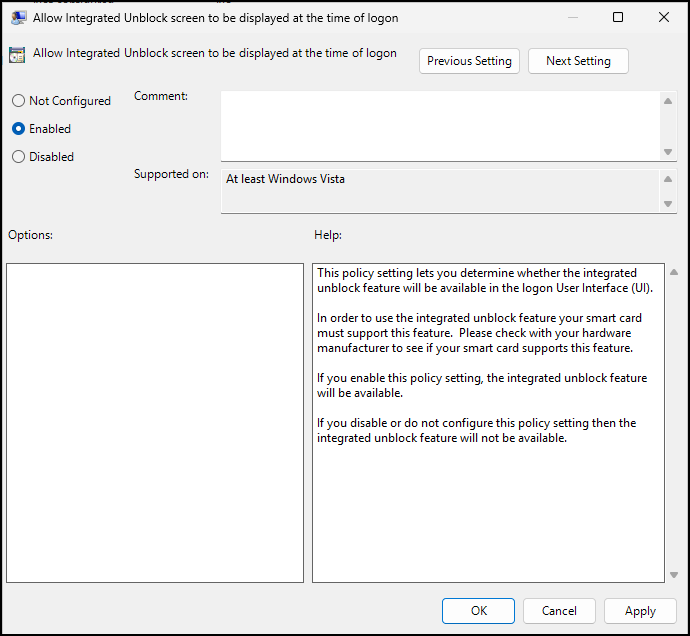Click inside the Comment text box
The image size is (690, 636).
(440, 124)
